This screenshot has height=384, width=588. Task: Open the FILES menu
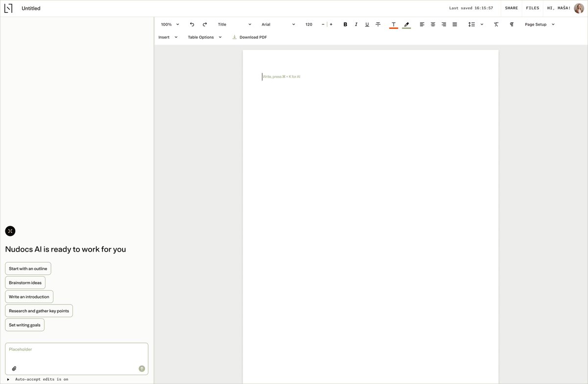pos(532,8)
